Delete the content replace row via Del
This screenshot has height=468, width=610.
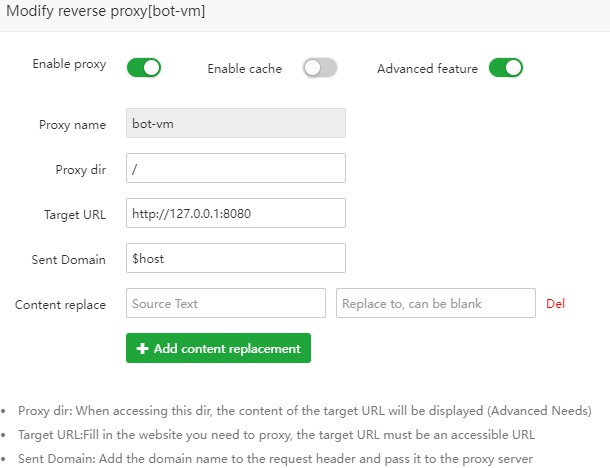pos(555,303)
